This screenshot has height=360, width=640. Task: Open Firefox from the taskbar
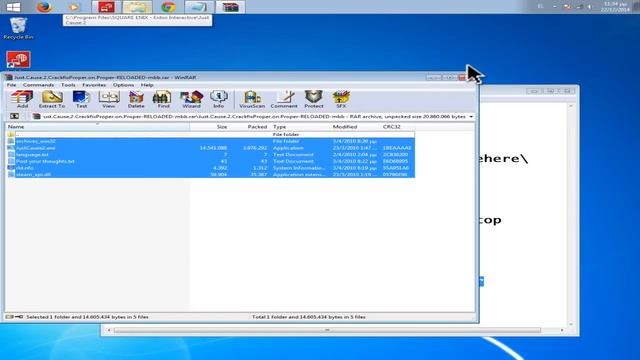pos(44,7)
